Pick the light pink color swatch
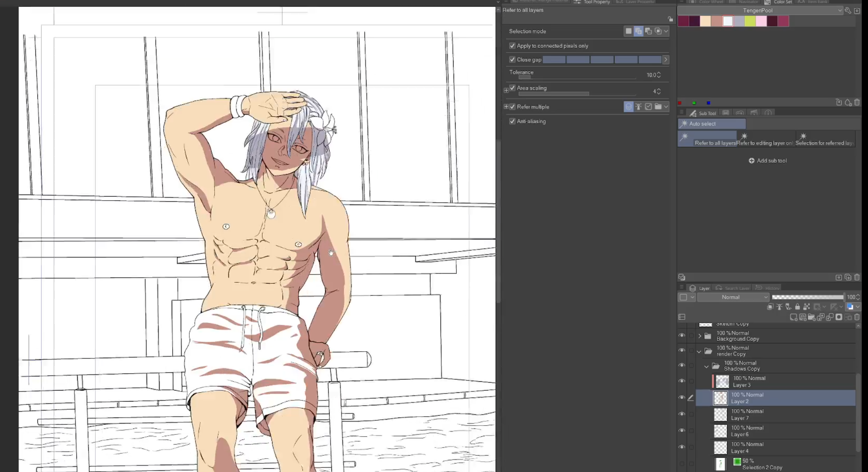This screenshot has width=868, height=472. (x=761, y=21)
